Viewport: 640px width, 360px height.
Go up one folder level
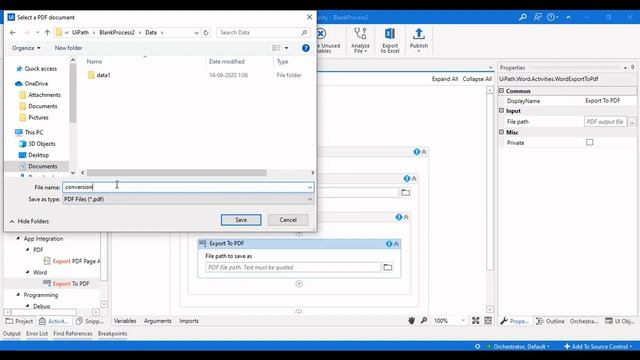(47, 32)
